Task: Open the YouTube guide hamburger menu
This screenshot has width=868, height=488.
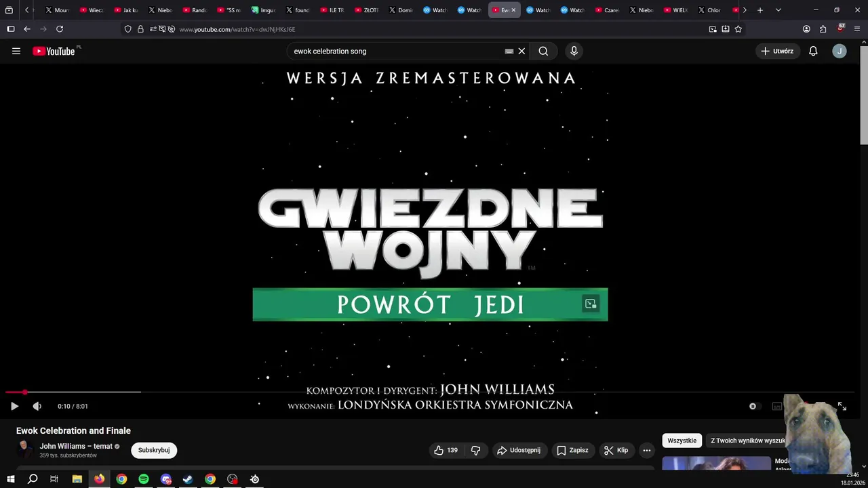Action: [x=16, y=51]
